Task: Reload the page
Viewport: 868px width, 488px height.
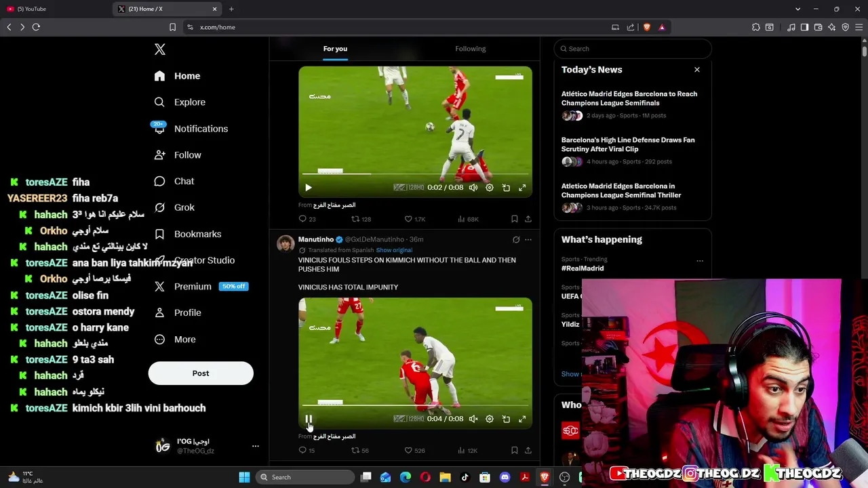Action: point(36,27)
